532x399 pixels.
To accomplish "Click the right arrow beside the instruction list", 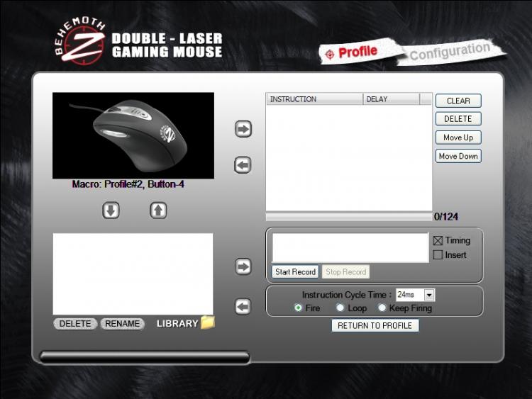I will (x=243, y=129).
